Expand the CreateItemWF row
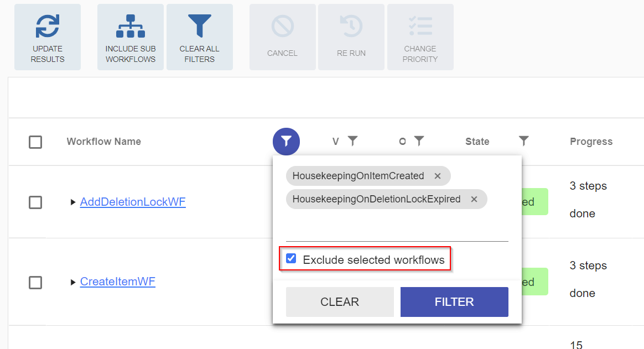The height and width of the screenshot is (349, 644). point(74,283)
